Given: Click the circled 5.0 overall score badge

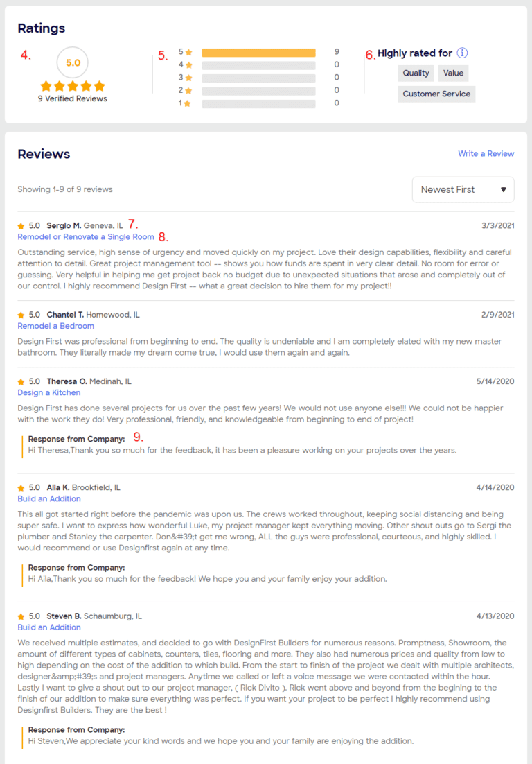Looking at the screenshot, I should [72, 62].
